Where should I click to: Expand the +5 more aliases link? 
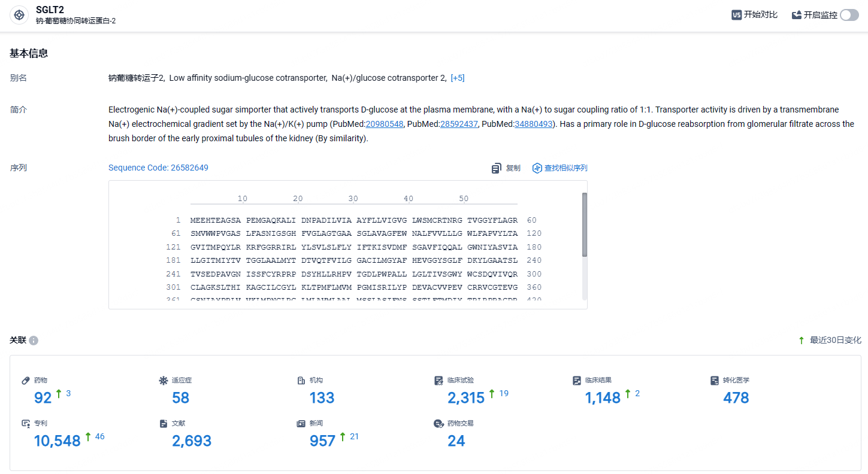[458, 78]
